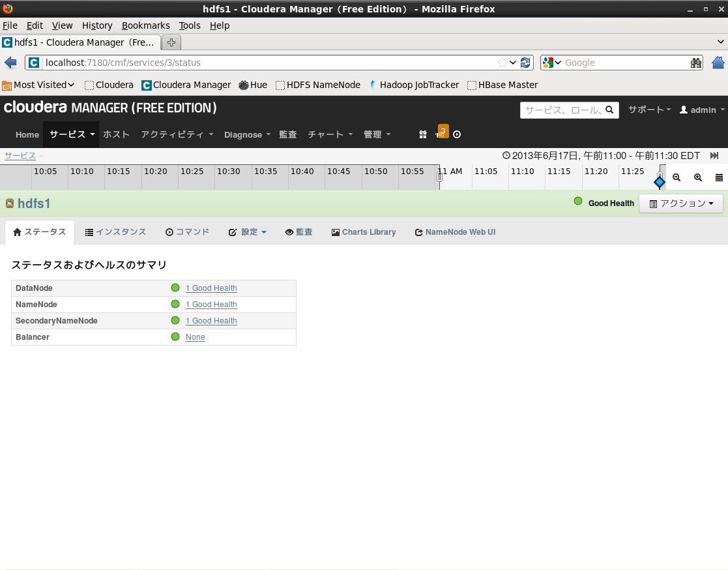Open the NameNode Web UI tab

455,232
